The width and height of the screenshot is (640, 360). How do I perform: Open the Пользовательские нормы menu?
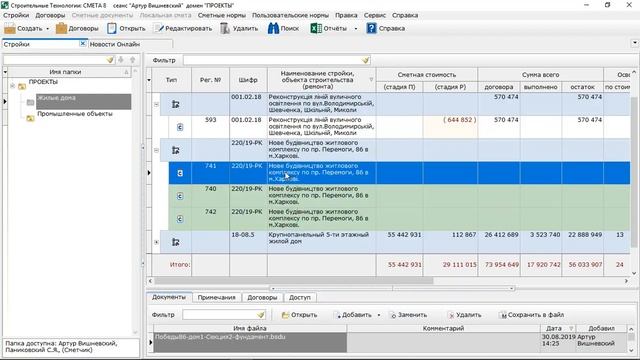(290, 15)
